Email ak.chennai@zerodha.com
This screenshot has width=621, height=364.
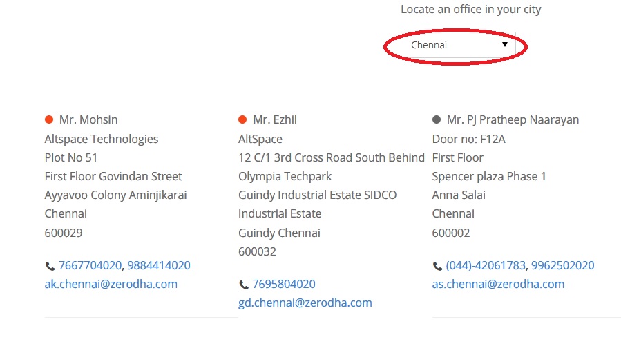(111, 284)
